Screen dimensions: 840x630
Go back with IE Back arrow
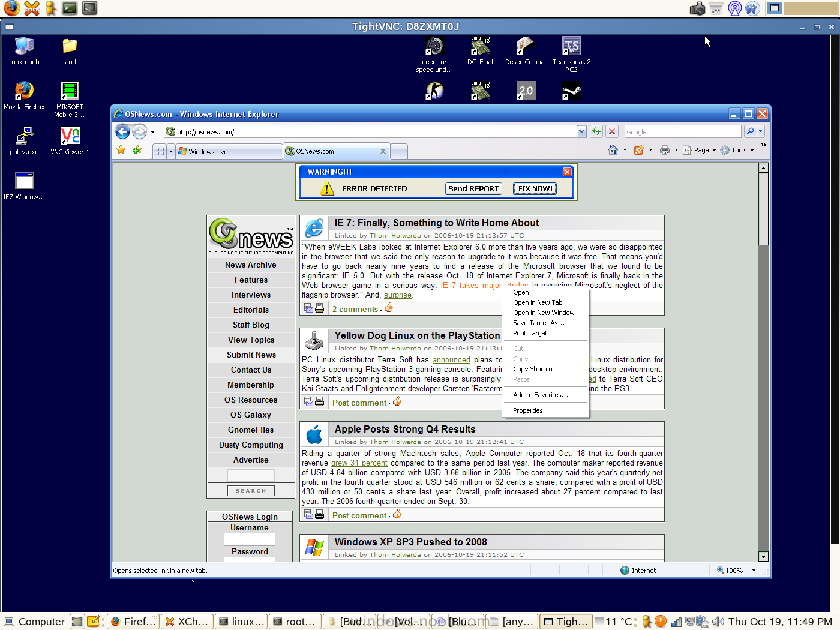tap(122, 131)
